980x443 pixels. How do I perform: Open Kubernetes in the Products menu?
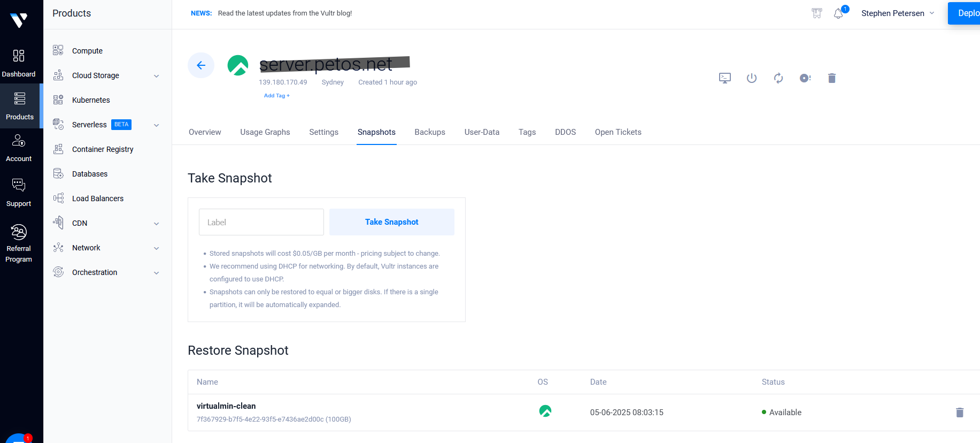(91, 100)
